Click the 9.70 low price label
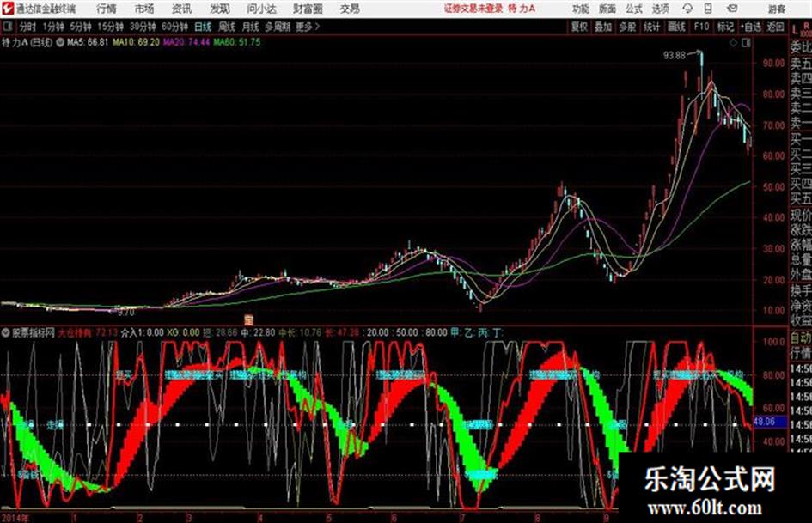 click(125, 313)
